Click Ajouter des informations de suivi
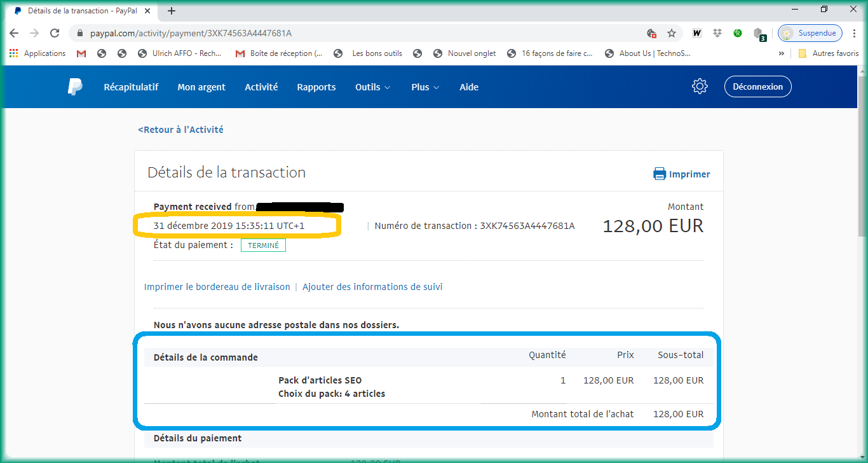 [x=372, y=287]
